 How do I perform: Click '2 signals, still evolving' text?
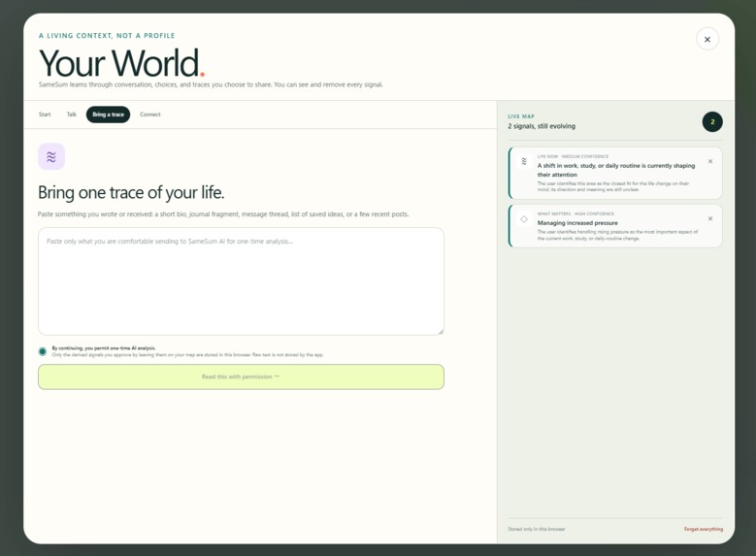point(542,126)
